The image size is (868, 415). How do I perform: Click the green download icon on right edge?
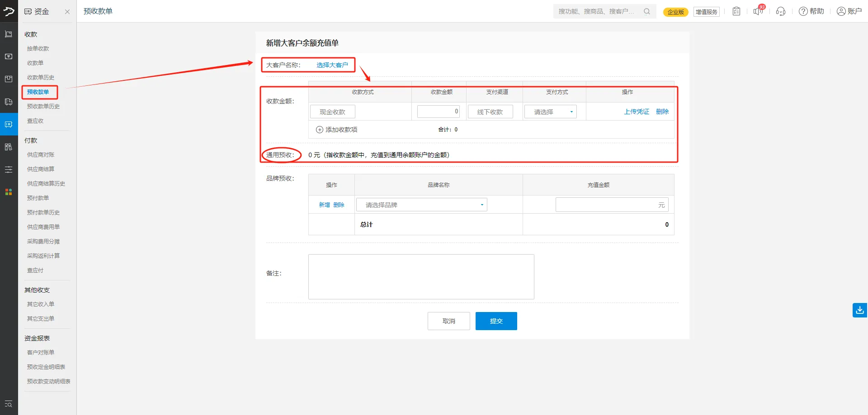(x=859, y=310)
